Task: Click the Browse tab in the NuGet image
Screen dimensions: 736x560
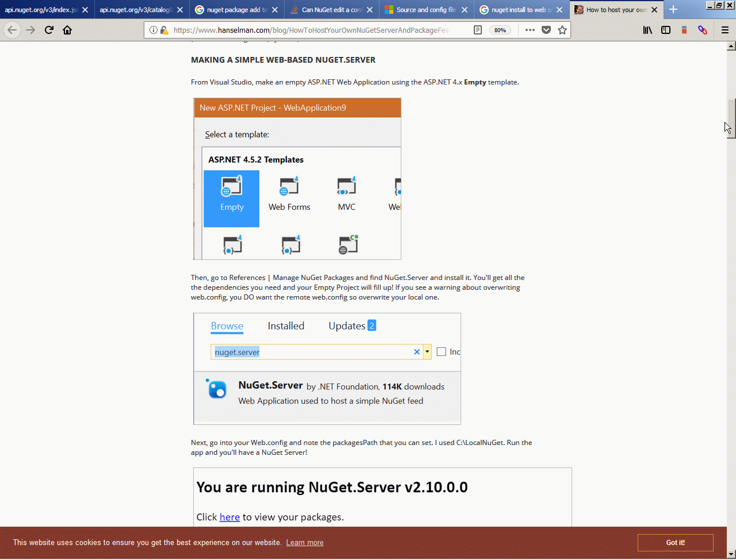Action: coord(227,326)
